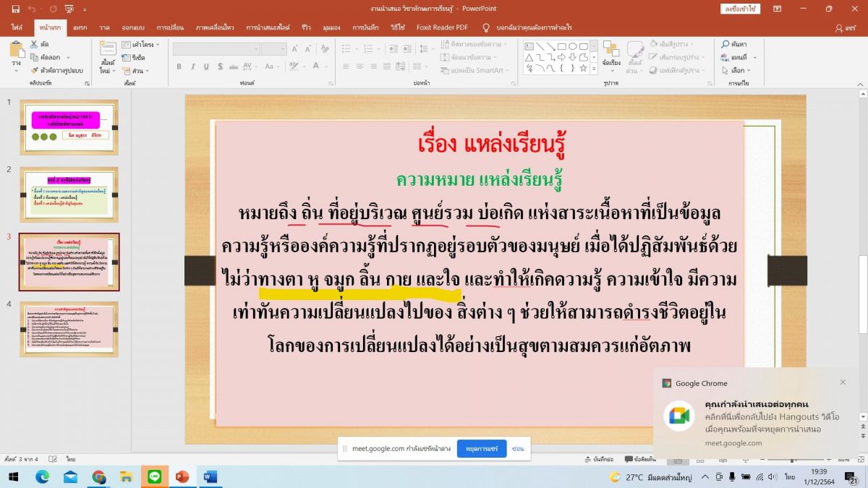The image size is (868, 488).
Task: Select the rectangle shape in shapes gallery
Action: tap(561, 46)
